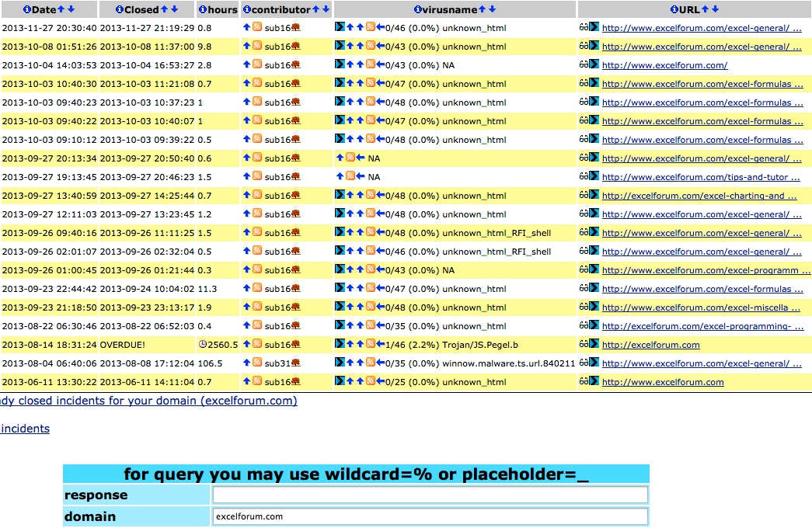Click the 11.3 hours value
Viewport: 812px width, 528px height.
[x=207, y=289]
